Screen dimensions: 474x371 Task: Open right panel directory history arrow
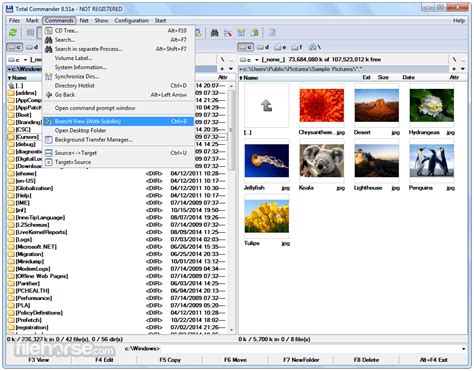point(463,69)
